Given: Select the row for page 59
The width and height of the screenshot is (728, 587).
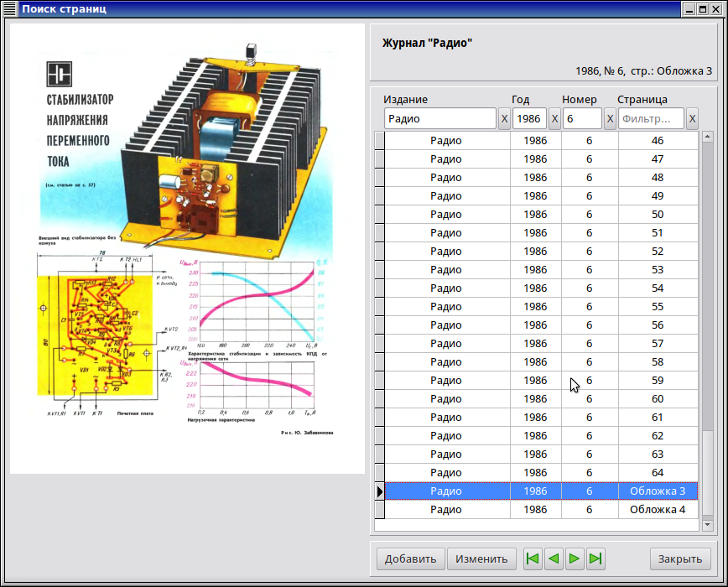Looking at the screenshot, I should tap(535, 381).
